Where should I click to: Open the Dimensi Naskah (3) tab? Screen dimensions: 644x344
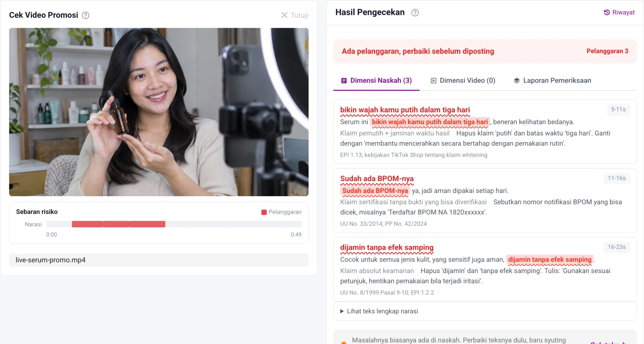coord(376,81)
